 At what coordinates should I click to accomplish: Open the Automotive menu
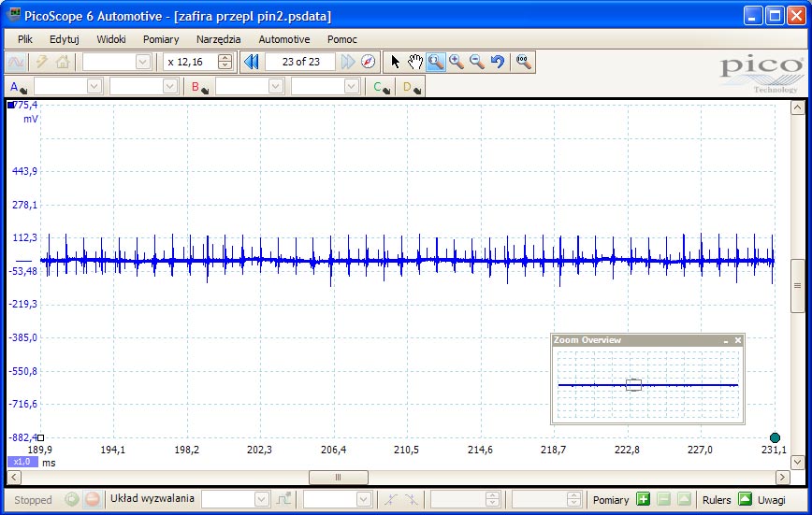283,39
